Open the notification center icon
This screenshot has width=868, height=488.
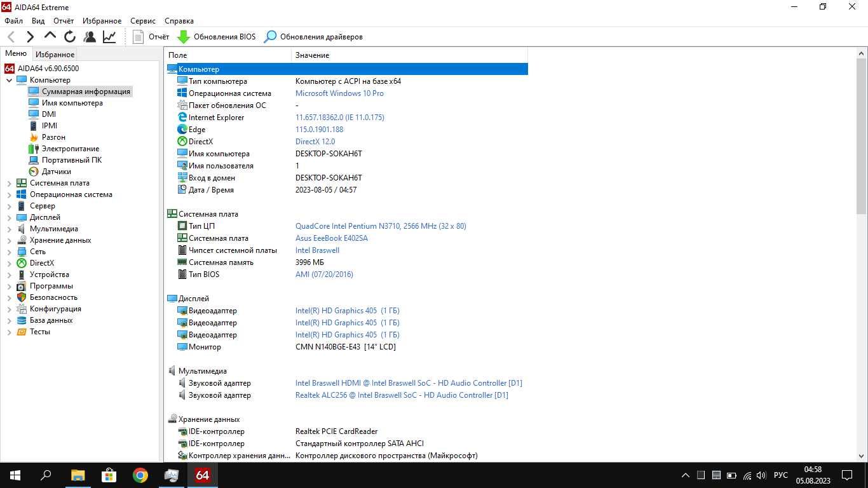click(847, 475)
